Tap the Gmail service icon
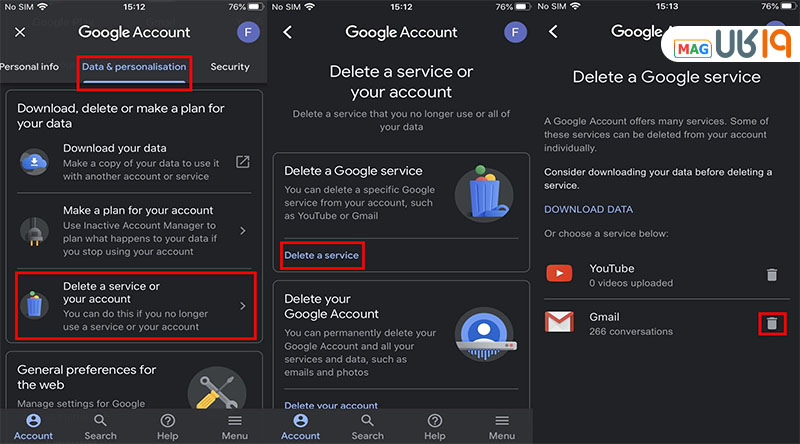Screen dimensions: 800x444 click(560, 322)
